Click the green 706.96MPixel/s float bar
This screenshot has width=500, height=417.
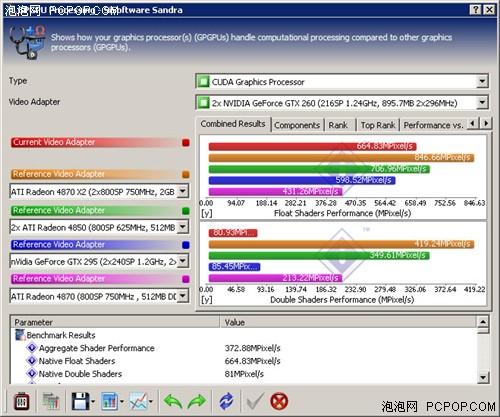tap(319, 169)
